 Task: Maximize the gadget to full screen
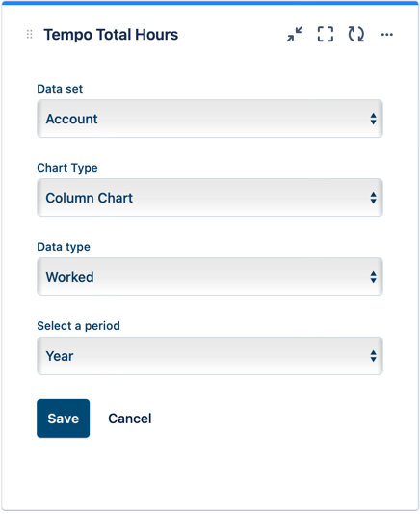point(326,34)
